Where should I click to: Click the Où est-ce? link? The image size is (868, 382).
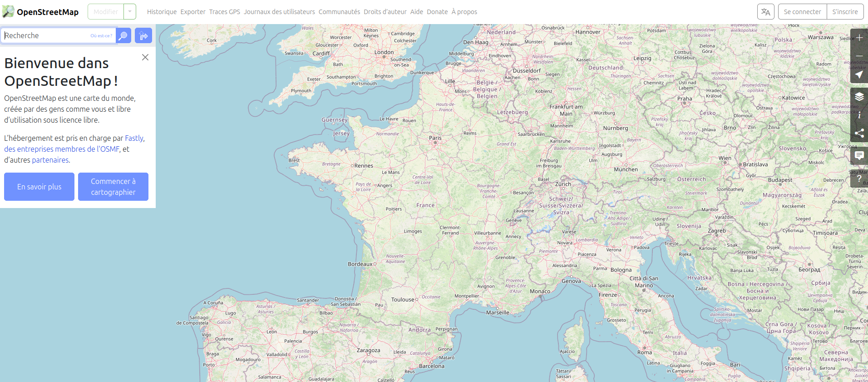click(x=101, y=36)
